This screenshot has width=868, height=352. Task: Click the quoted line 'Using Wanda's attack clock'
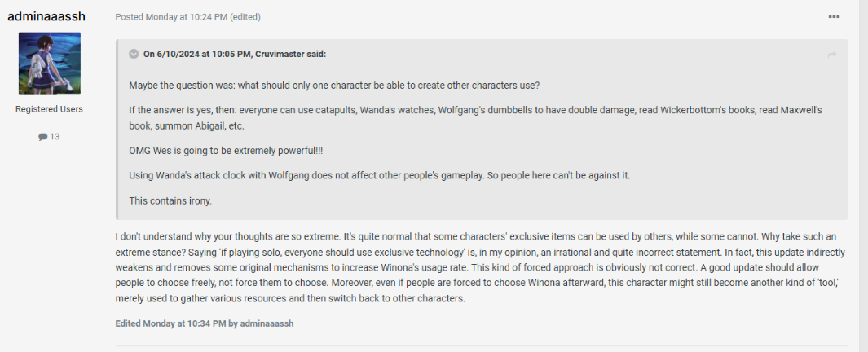(x=379, y=176)
